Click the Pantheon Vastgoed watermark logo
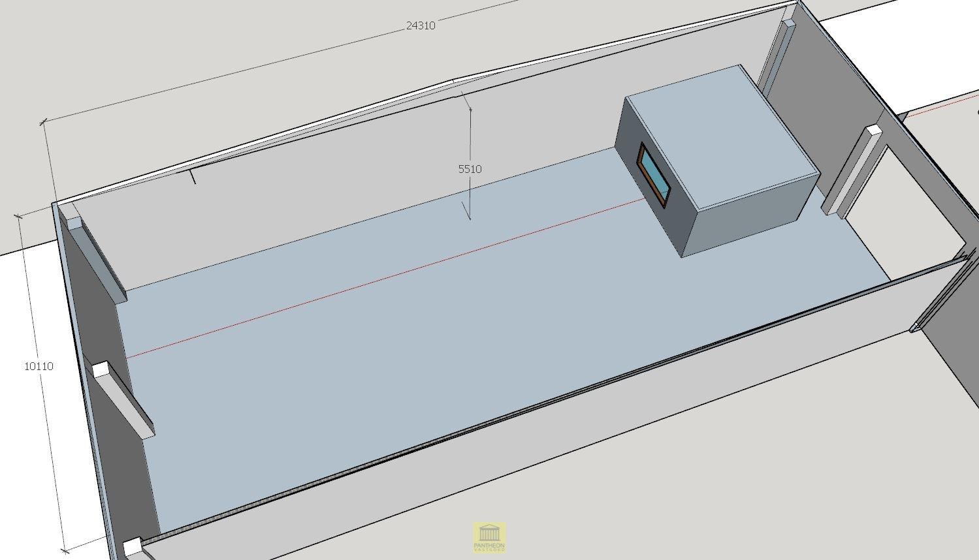Image resolution: width=979 pixels, height=560 pixels. coord(489,537)
